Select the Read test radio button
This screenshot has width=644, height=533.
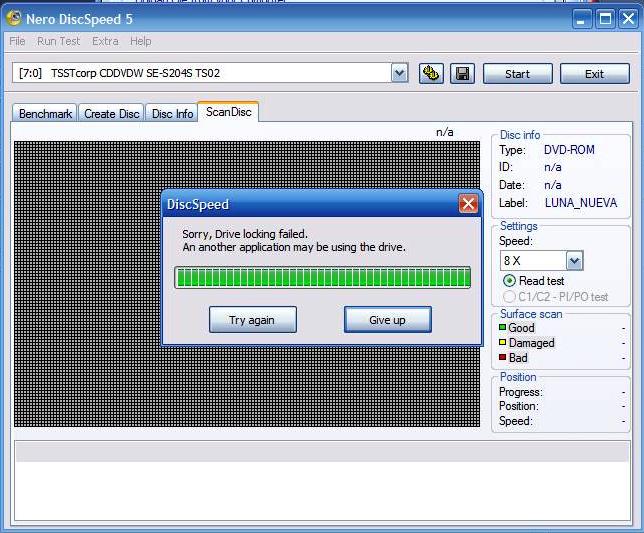(x=509, y=281)
